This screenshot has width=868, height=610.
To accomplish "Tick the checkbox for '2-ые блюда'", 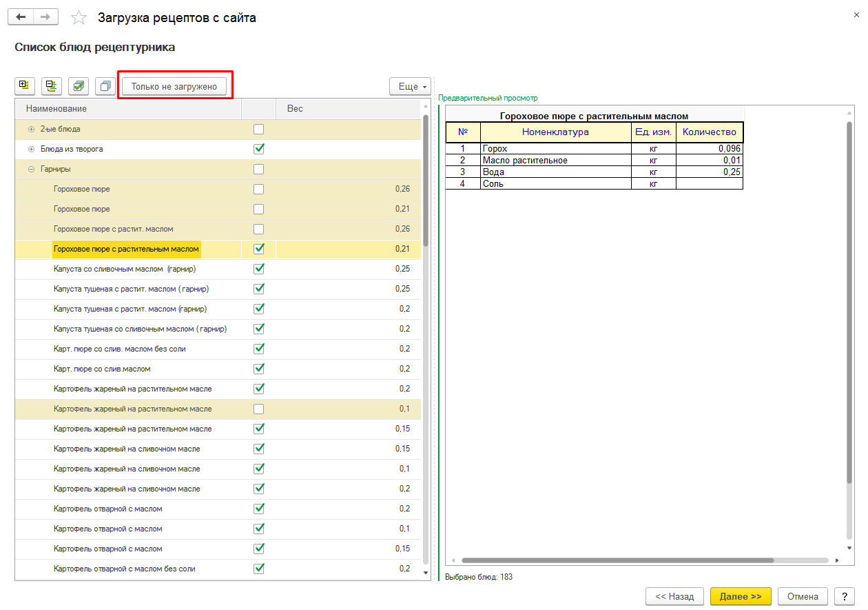I will [x=259, y=129].
